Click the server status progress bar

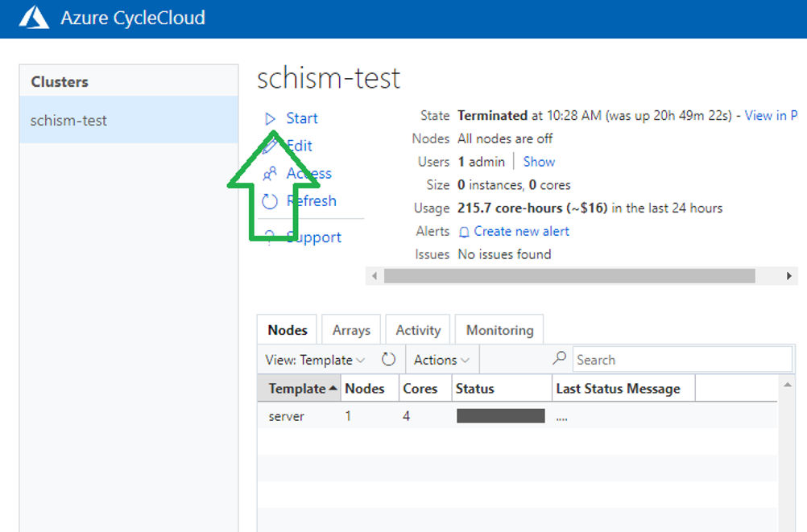501,416
